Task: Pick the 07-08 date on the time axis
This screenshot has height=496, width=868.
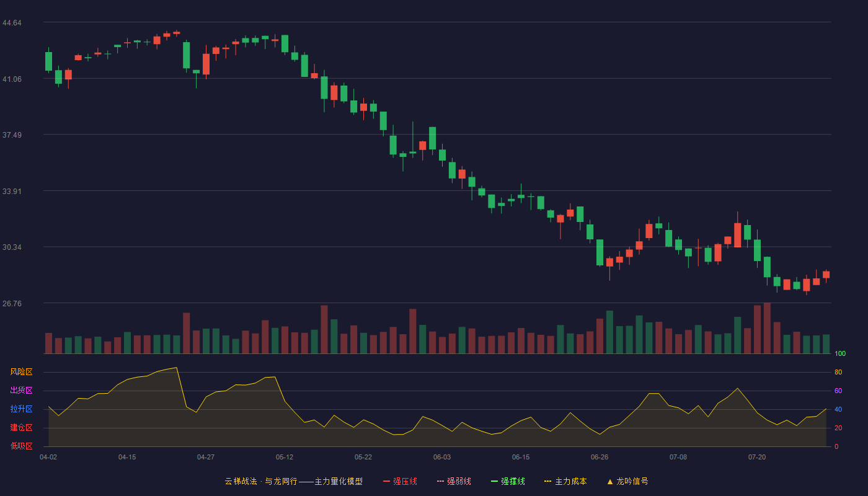Action: pyautogui.click(x=678, y=457)
